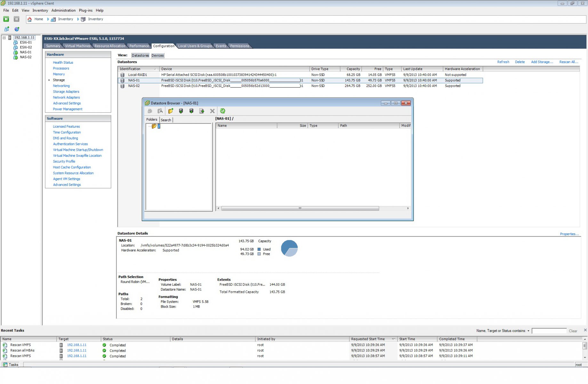This screenshot has height=384, width=588.
Task: Open Licensed Features in Software list
Action: [x=66, y=126]
